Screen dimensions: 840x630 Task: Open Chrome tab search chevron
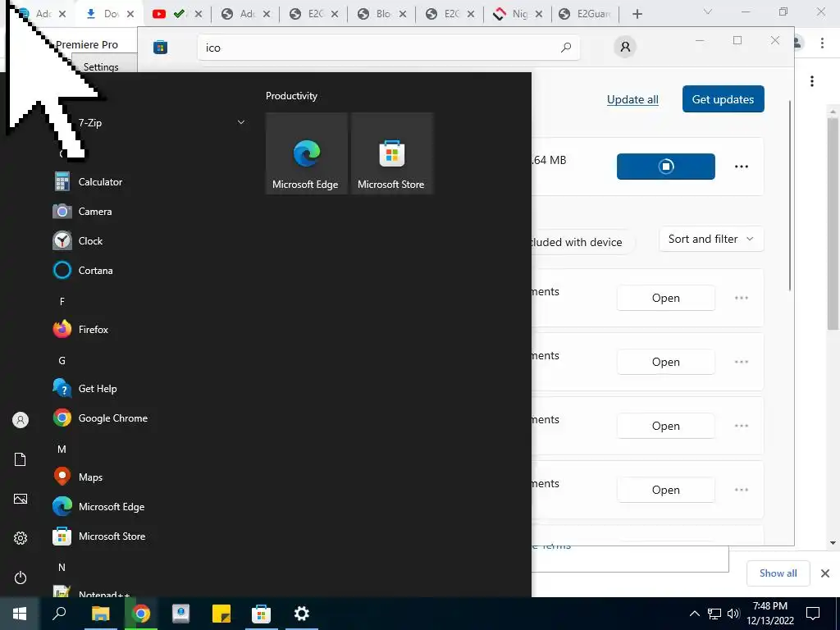point(707,11)
